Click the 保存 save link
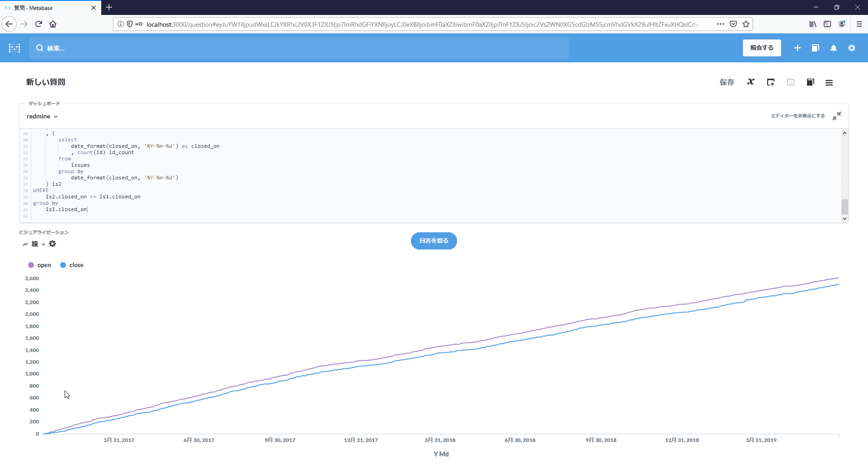Image resolution: width=868 pixels, height=470 pixels. (x=727, y=82)
